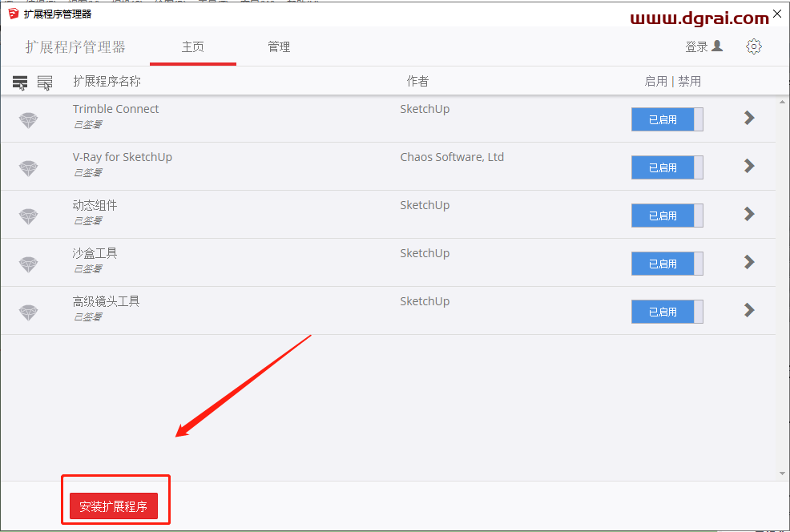Select the 动态组件 extension name

[x=95, y=205]
